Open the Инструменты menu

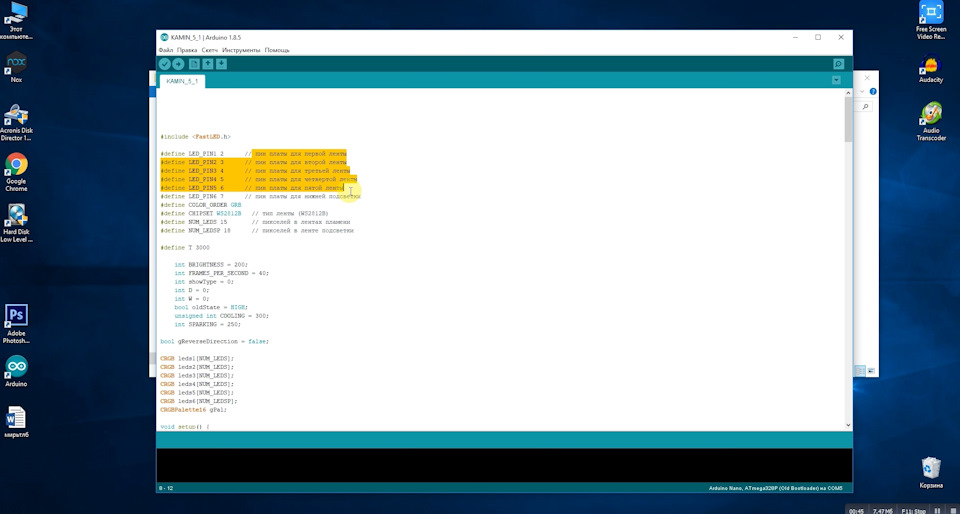click(x=241, y=50)
